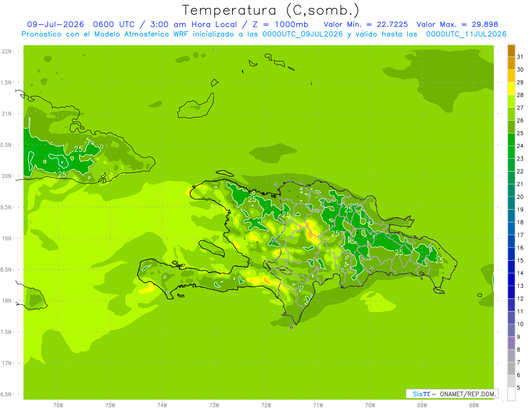Click the Valor Max. = 29.898 text
Screen dimensions: 532x411
tap(457, 24)
